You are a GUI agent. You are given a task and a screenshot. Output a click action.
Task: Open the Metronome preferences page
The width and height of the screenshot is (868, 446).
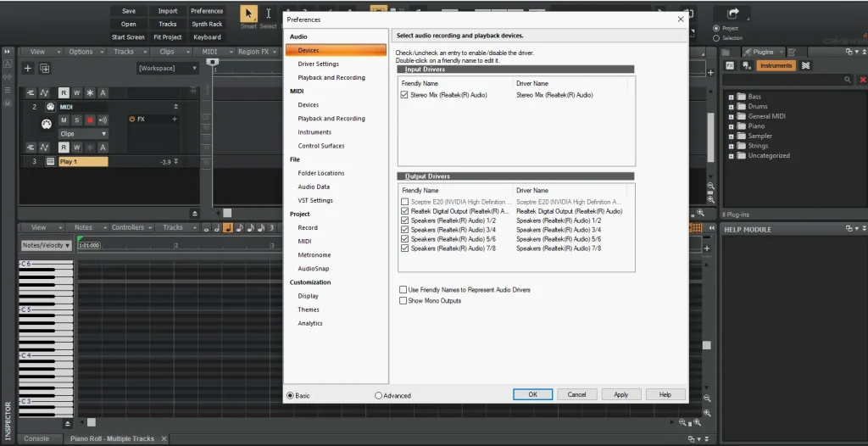[314, 255]
